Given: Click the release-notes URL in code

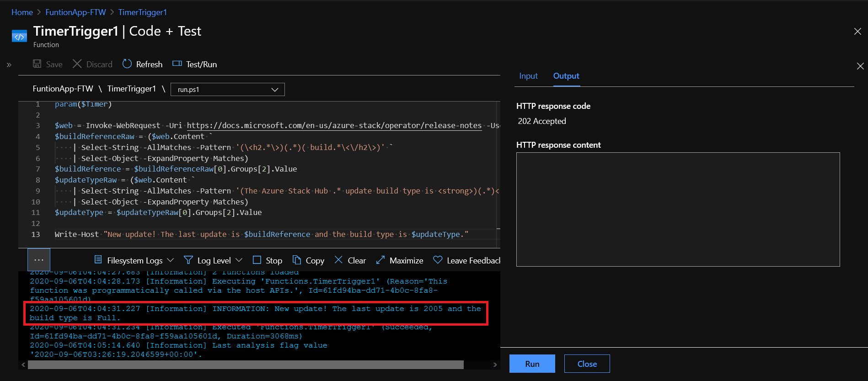Looking at the screenshot, I should coord(334,125).
